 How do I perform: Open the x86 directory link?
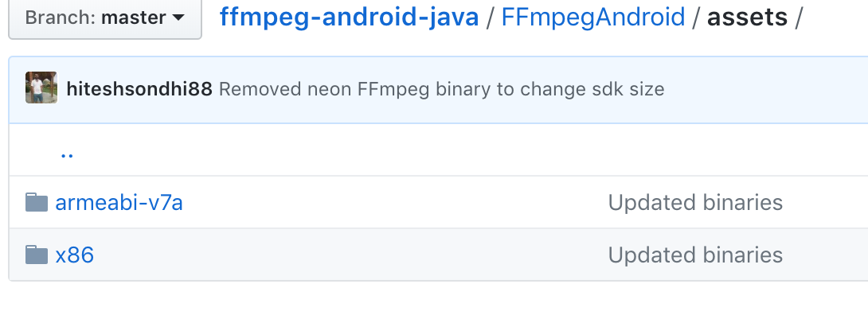pyautogui.click(x=75, y=255)
